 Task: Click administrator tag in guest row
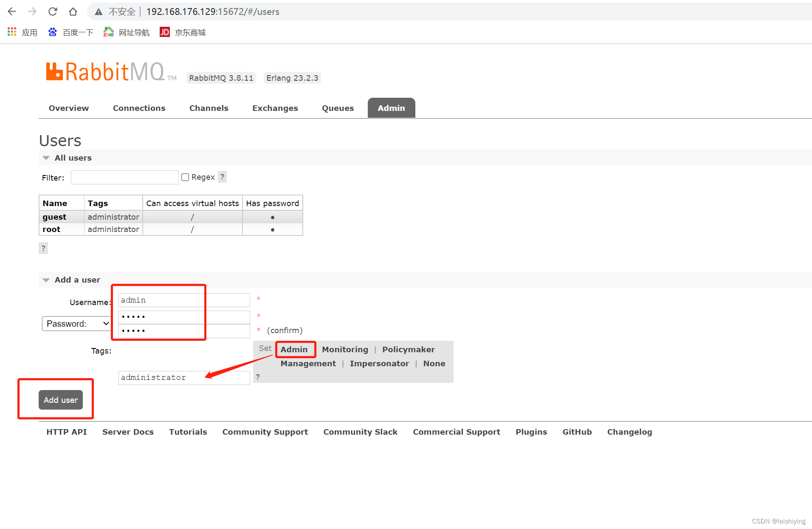tap(113, 217)
